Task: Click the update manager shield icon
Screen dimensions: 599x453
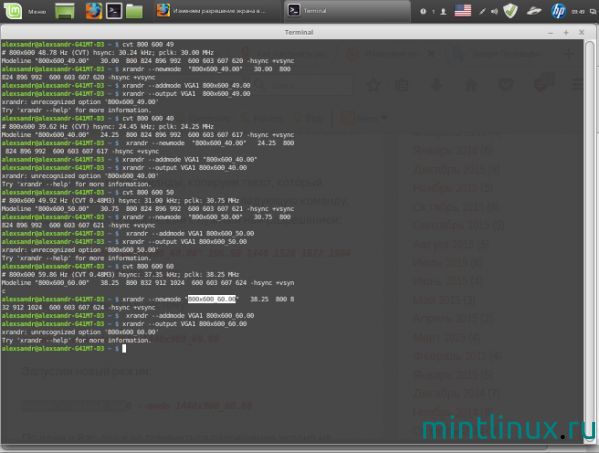Action: pyautogui.click(x=510, y=11)
